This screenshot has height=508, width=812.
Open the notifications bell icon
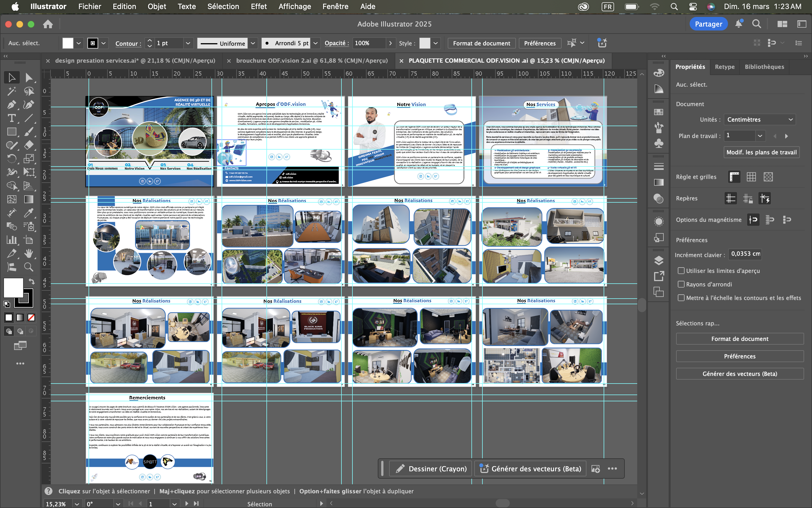tap(738, 24)
